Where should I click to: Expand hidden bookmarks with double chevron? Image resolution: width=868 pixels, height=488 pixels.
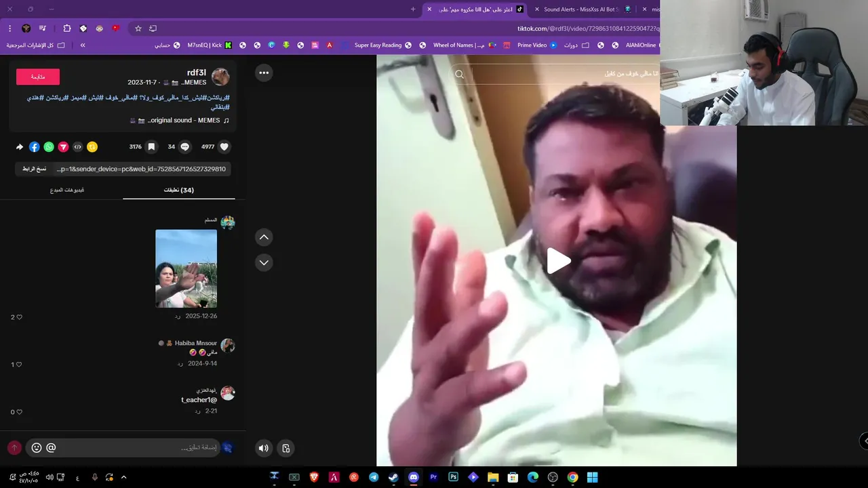click(x=83, y=45)
